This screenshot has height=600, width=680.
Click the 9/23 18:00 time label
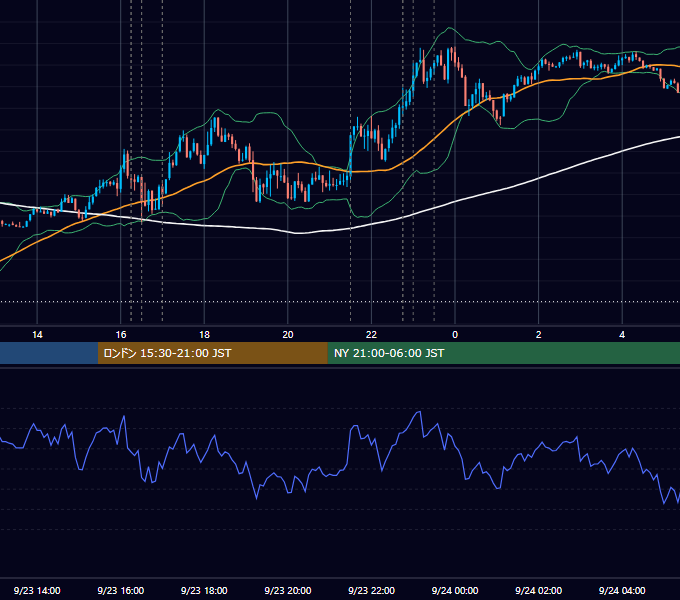204,590
